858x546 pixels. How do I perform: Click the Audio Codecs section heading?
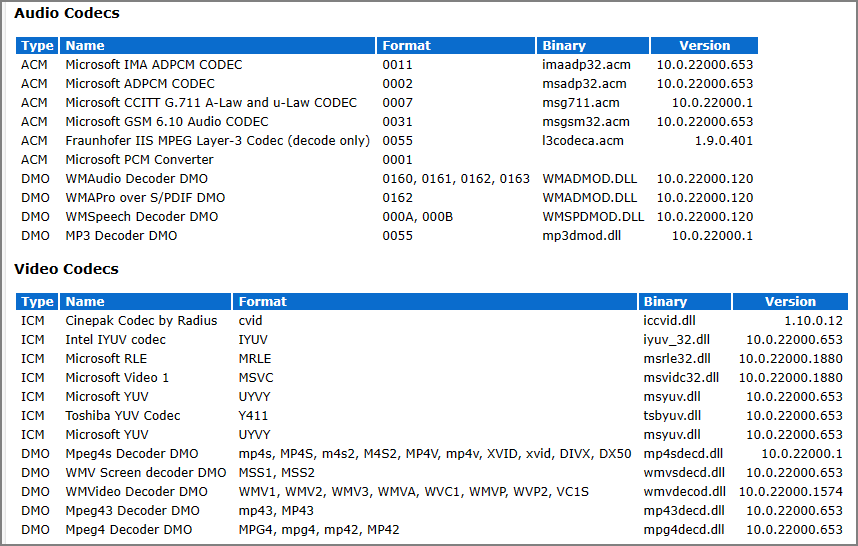pos(67,13)
